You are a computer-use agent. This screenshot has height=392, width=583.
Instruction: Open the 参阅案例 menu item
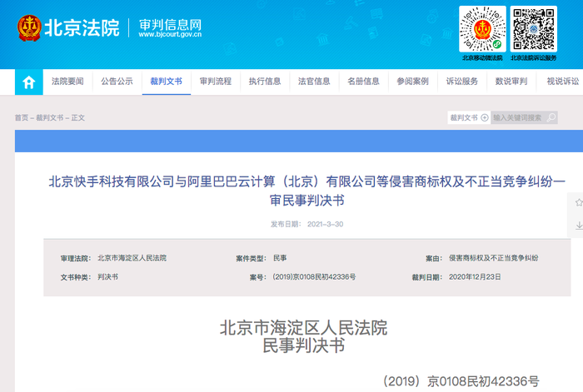[x=412, y=82]
